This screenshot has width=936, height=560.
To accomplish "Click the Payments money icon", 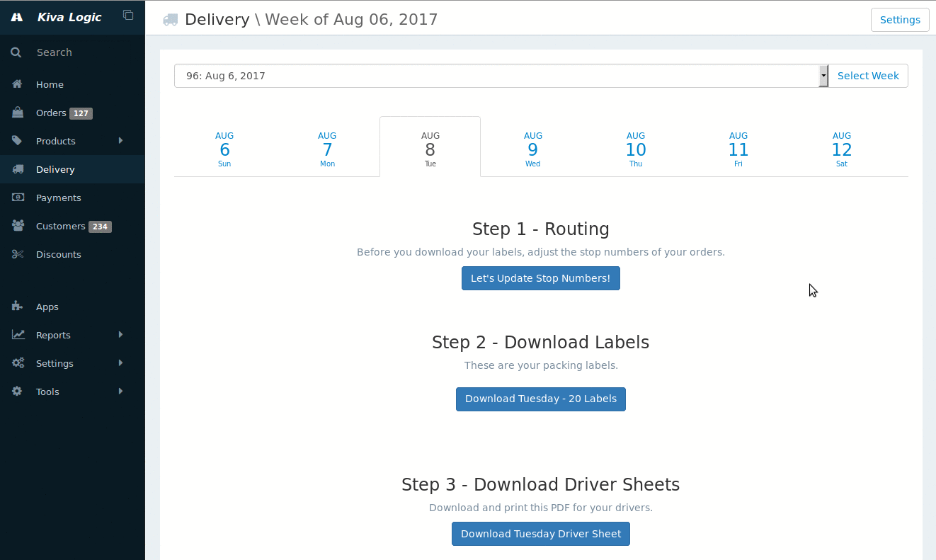I will pos(18,198).
